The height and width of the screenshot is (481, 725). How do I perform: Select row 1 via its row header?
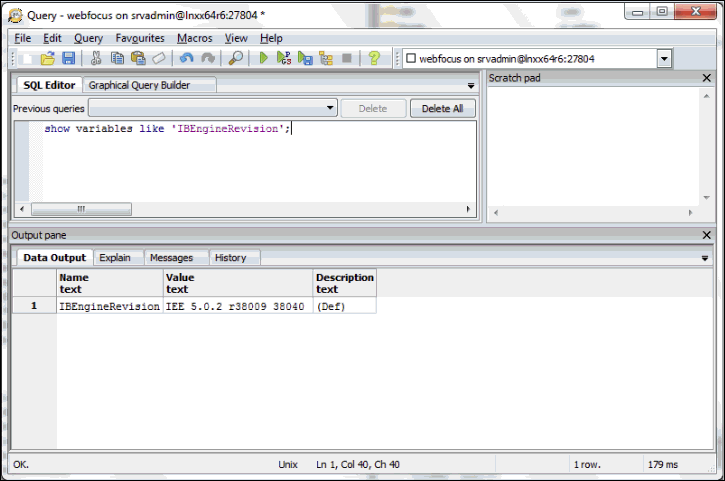click(34, 306)
